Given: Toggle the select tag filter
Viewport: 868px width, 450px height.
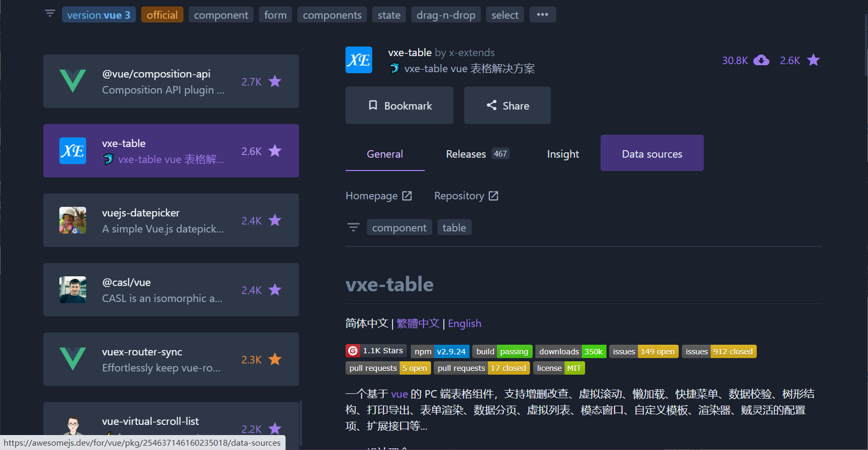Looking at the screenshot, I should click(x=505, y=15).
